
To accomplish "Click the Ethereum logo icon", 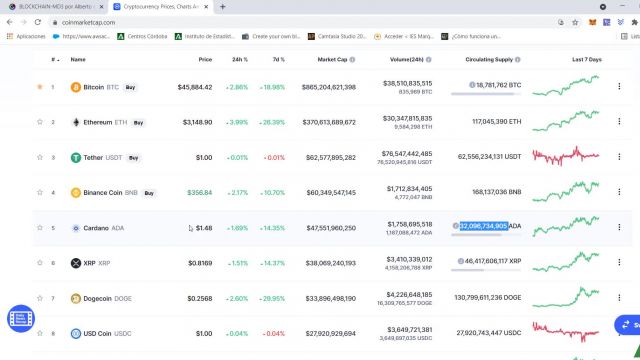I will 76,122.
